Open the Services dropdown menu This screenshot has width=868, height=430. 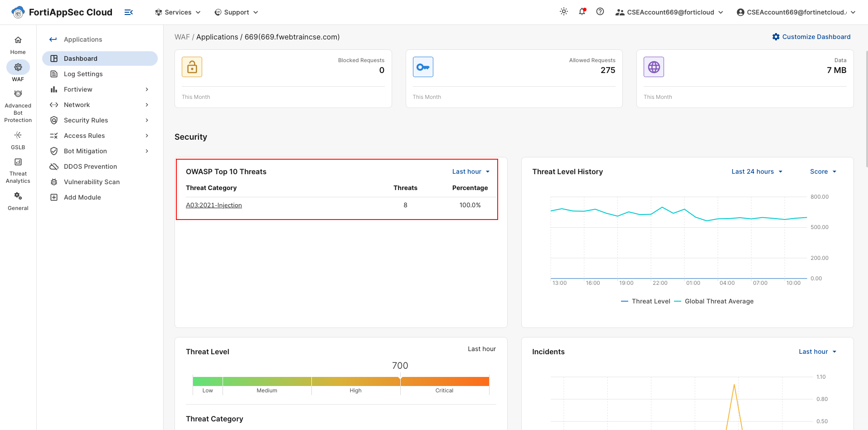pyautogui.click(x=178, y=12)
